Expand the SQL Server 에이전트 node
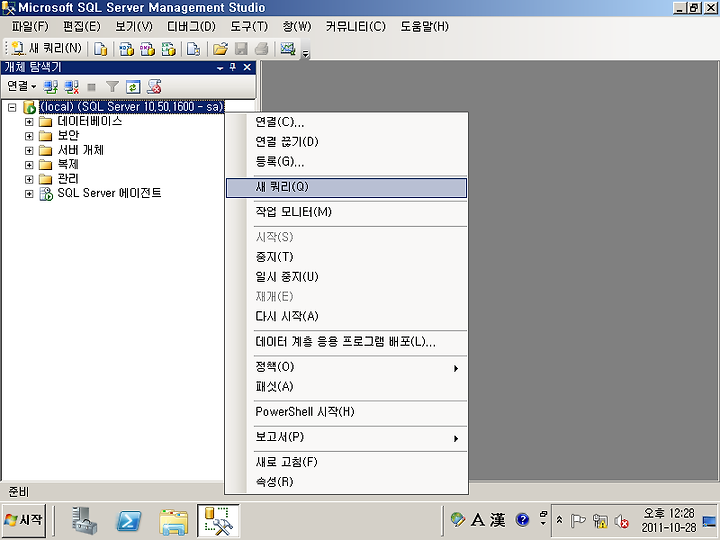The width and height of the screenshot is (720, 540). click(29, 194)
